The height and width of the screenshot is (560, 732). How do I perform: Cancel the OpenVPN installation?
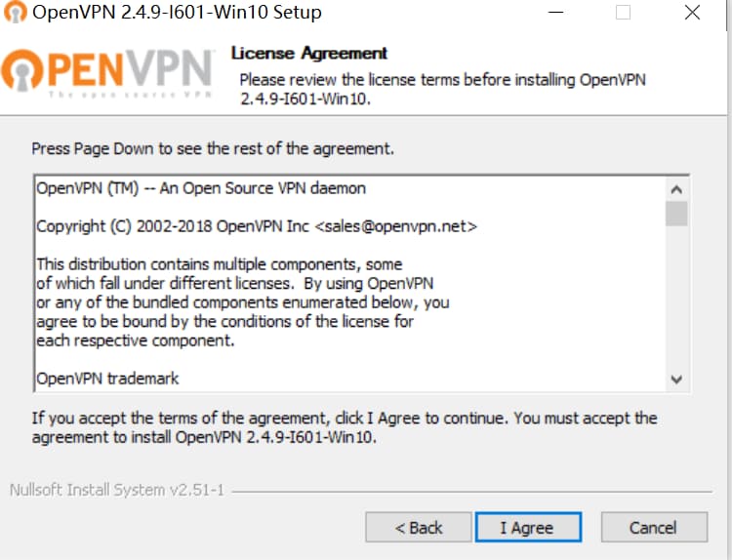click(653, 528)
